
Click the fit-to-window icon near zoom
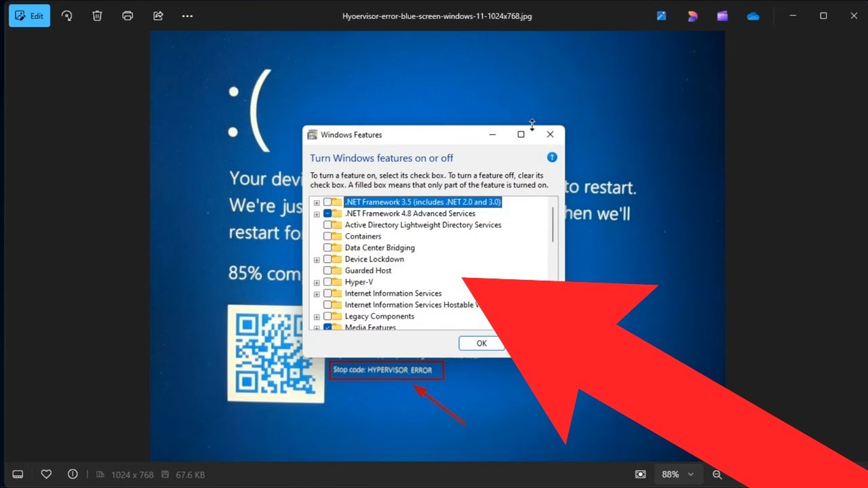click(x=640, y=474)
